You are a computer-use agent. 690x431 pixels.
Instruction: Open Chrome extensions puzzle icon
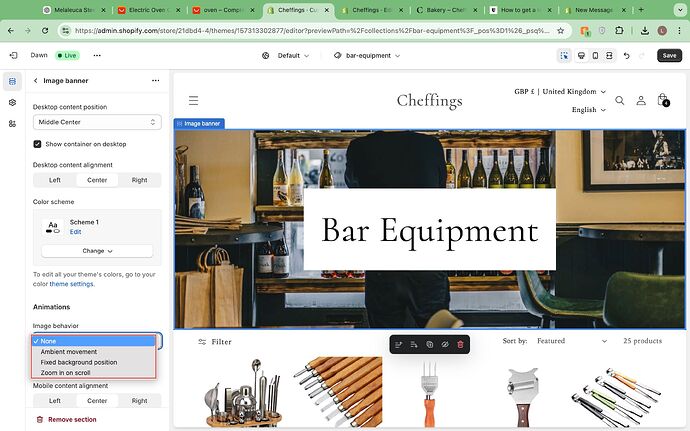pyautogui.click(x=619, y=30)
